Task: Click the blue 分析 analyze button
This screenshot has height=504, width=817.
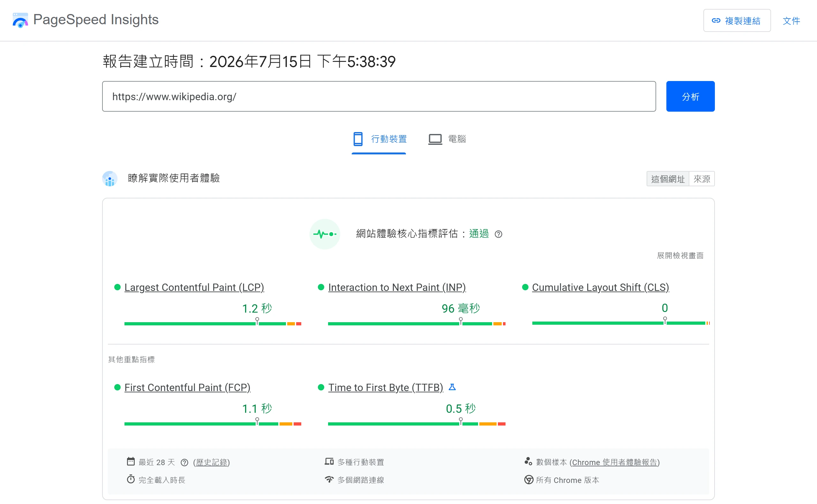Action: coord(690,96)
